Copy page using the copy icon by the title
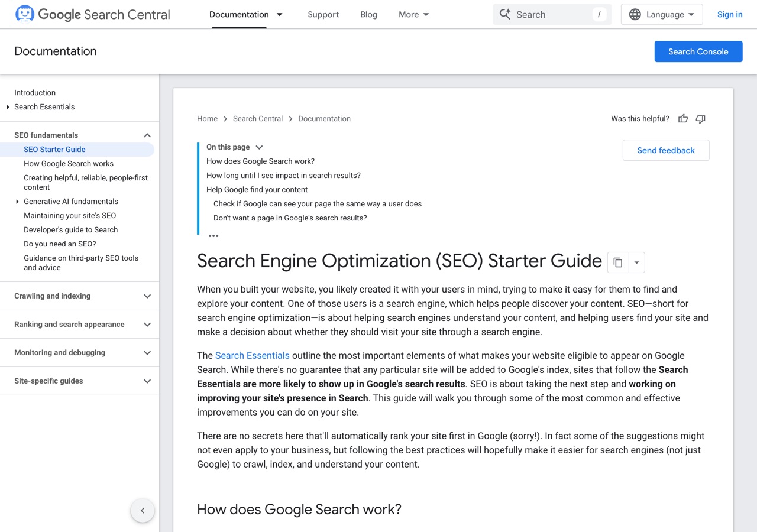 point(618,262)
